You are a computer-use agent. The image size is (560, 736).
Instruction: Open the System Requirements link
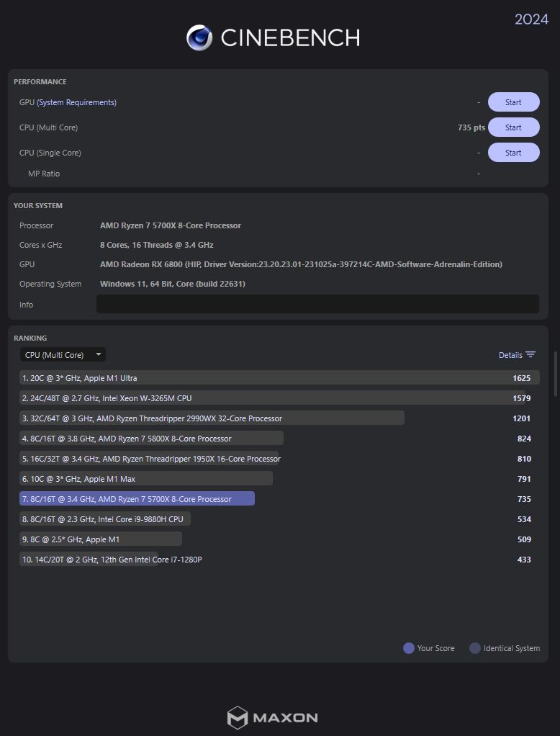(76, 102)
